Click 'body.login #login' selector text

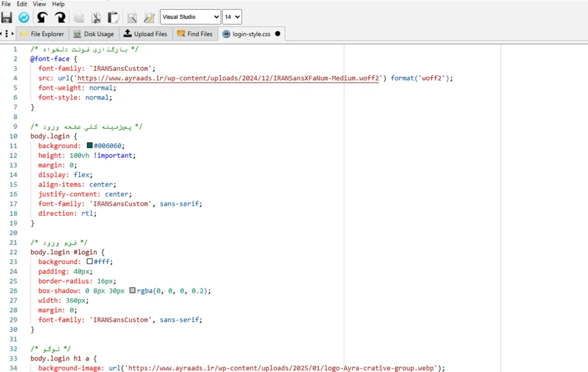pos(64,252)
